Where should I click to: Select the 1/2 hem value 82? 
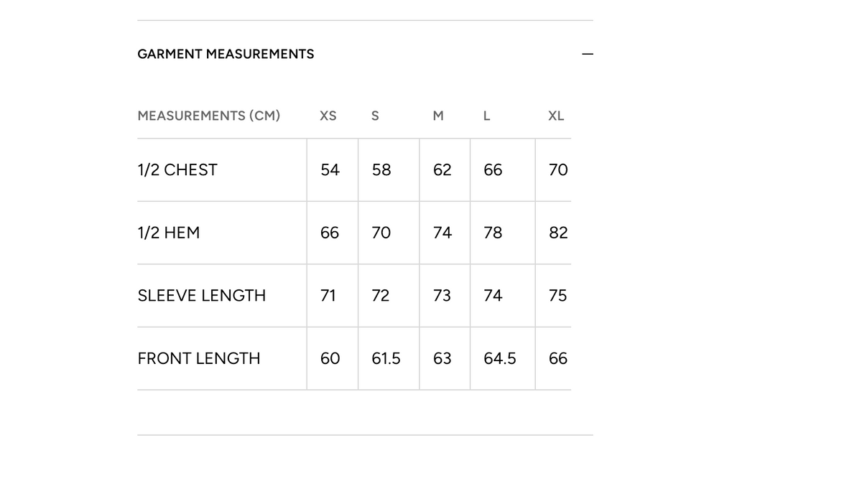558,233
